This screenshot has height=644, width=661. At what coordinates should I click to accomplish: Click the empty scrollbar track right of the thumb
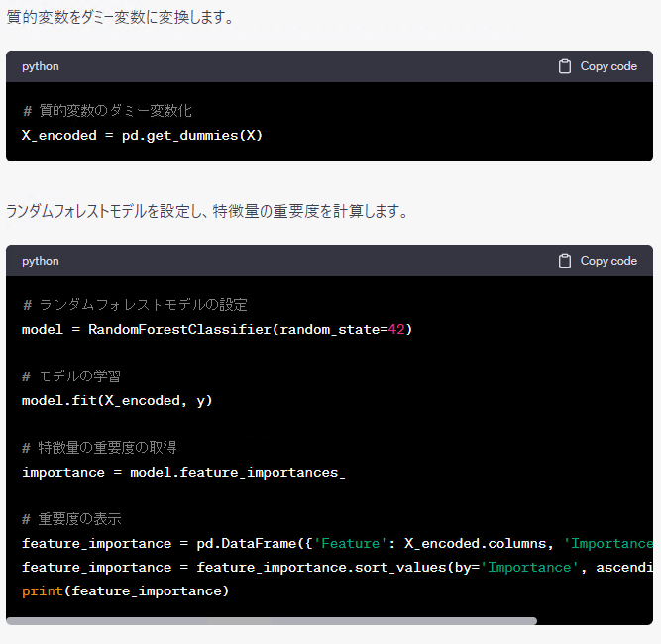(593, 621)
